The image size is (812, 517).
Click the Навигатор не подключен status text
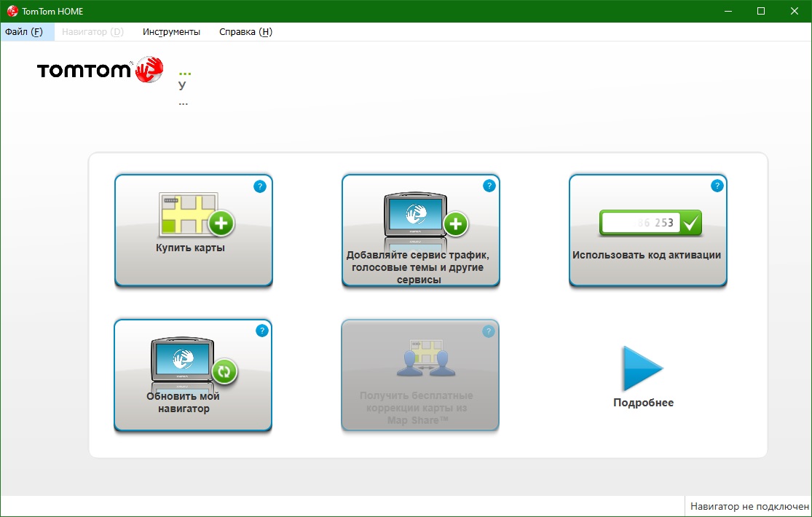pyautogui.click(x=749, y=506)
